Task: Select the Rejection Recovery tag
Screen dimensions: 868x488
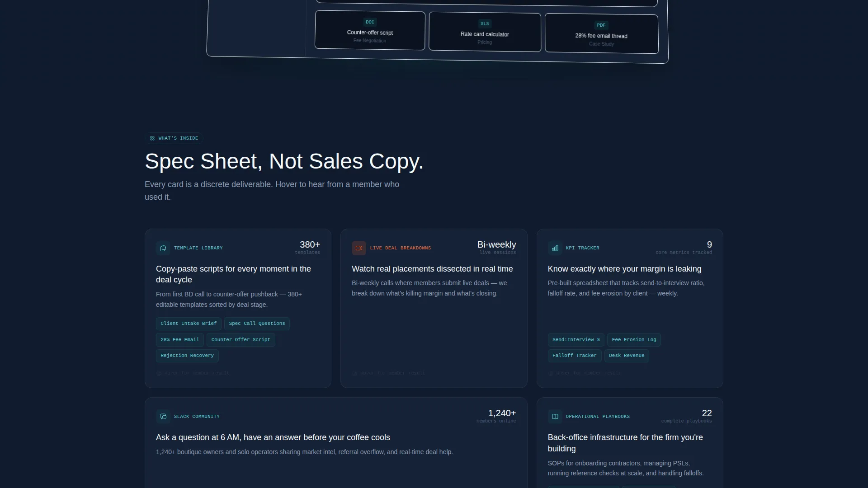Action: click(187, 356)
